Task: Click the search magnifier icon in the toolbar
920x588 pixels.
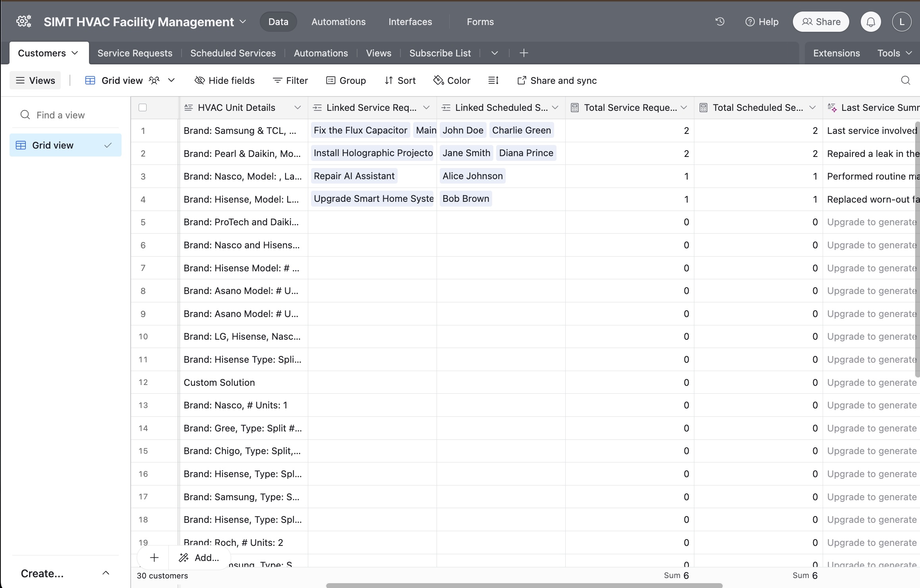Action: pyautogui.click(x=905, y=80)
